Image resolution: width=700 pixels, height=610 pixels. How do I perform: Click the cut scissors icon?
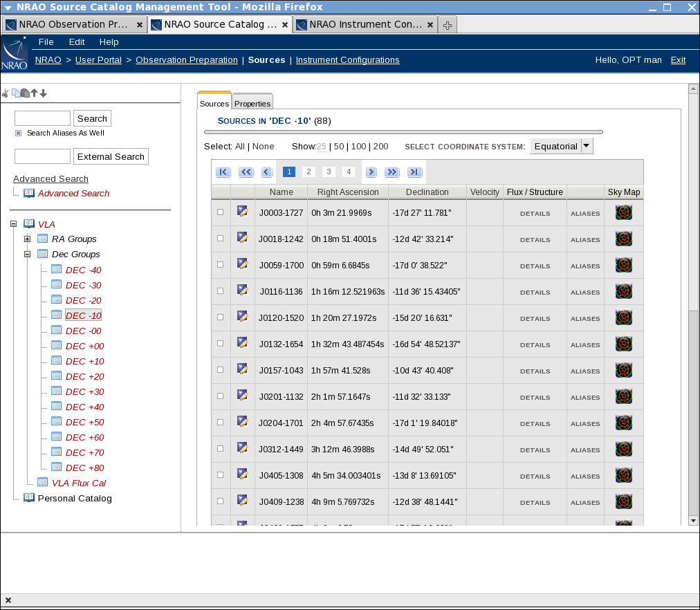pos(6,93)
